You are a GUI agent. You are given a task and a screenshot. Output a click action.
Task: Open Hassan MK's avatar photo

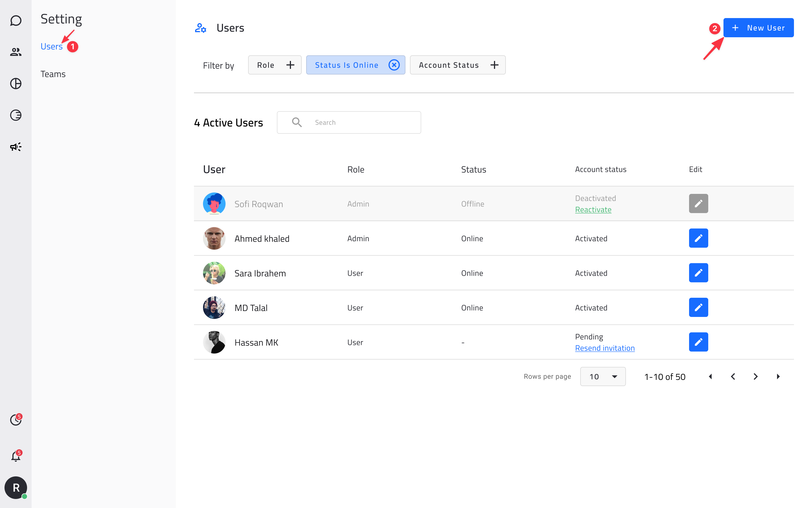214,342
